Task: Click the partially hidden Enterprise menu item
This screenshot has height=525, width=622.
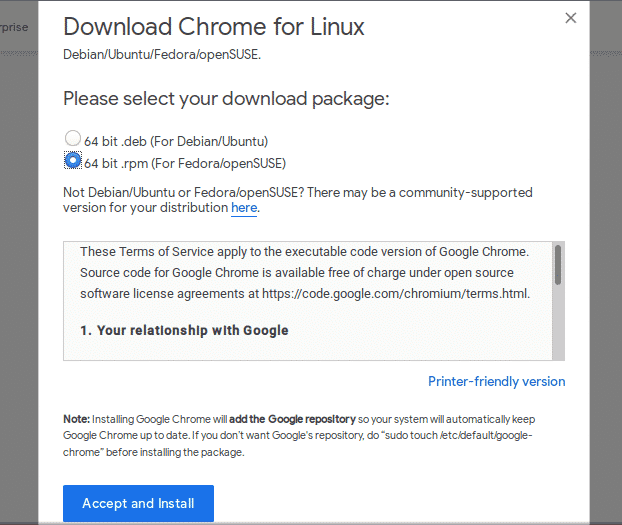Action: point(14,27)
